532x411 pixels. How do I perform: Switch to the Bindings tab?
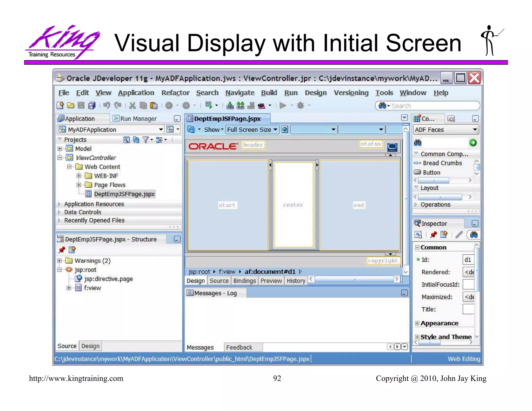pyautogui.click(x=244, y=281)
